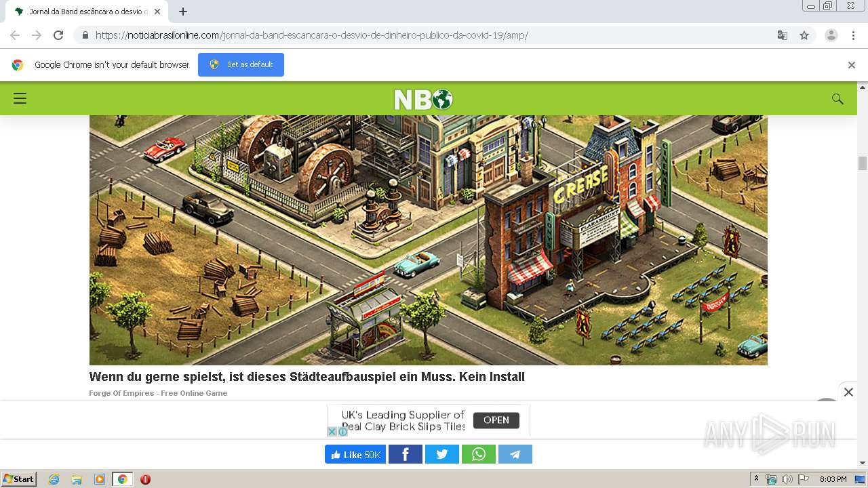Open the Städteaufbauspiel ad headline
The height and width of the screenshot is (488, 868).
point(307,377)
